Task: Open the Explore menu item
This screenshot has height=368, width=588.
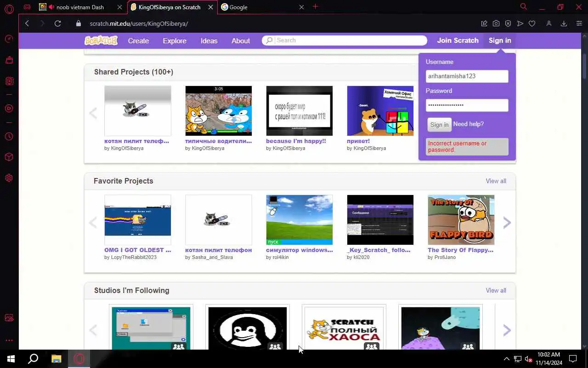Action: 175,40
